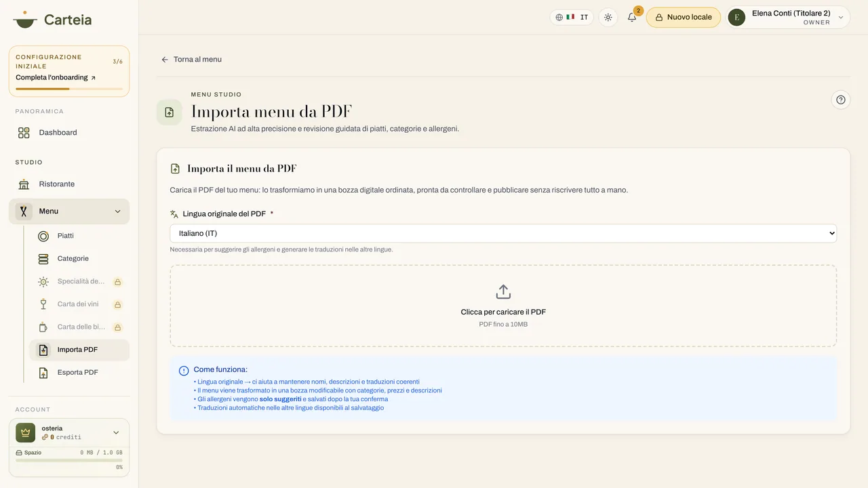Open Elena Conti user account menu
This screenshot has width=868, height=488.
pyautogui.click(x=788, y=18)
